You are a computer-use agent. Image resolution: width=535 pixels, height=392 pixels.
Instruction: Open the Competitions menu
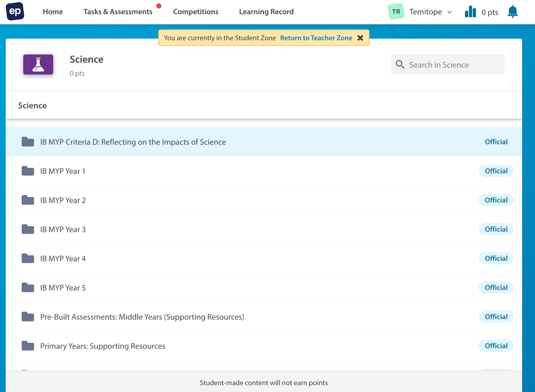(196, 12)
